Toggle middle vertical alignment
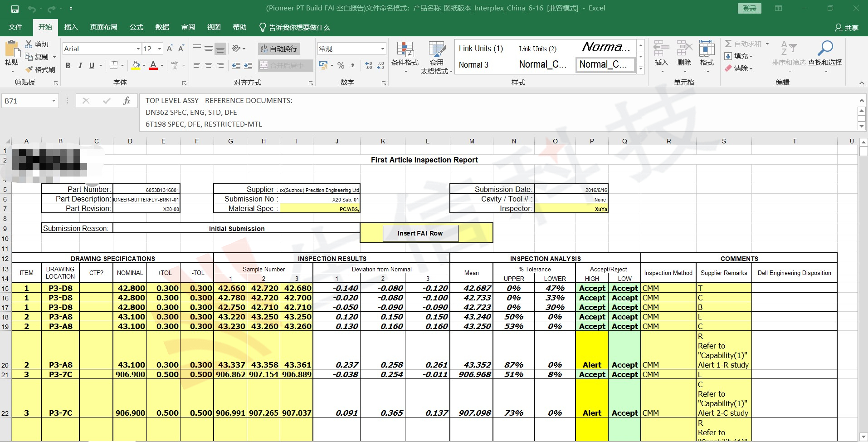This screenshot has width=868, height=442. click(209, 49)
